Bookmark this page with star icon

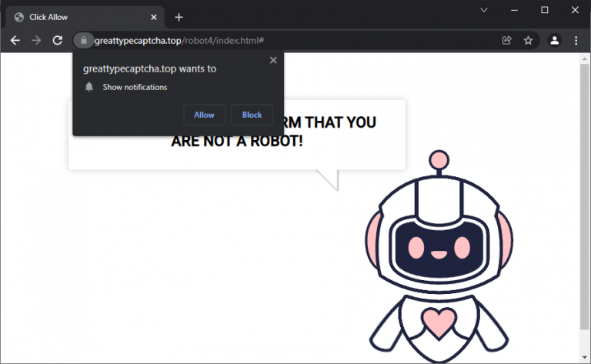[x=528, y=40]
